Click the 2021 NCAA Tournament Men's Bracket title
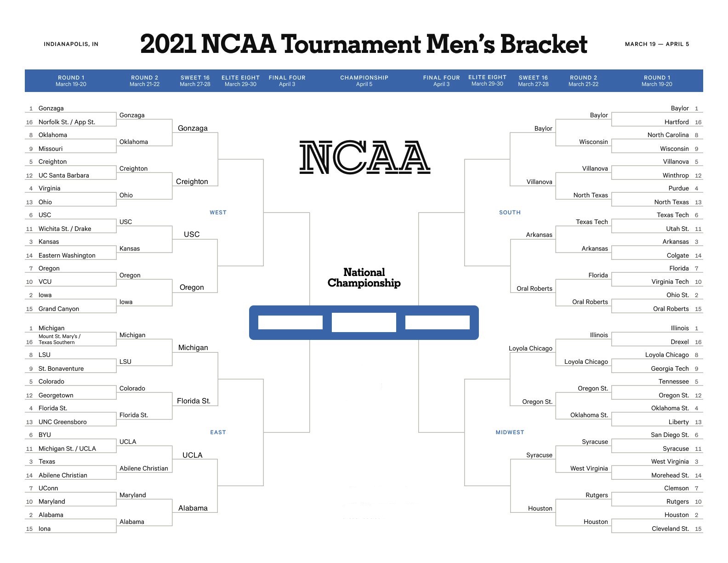The image size is (728, 563). [x=364, y=44]
